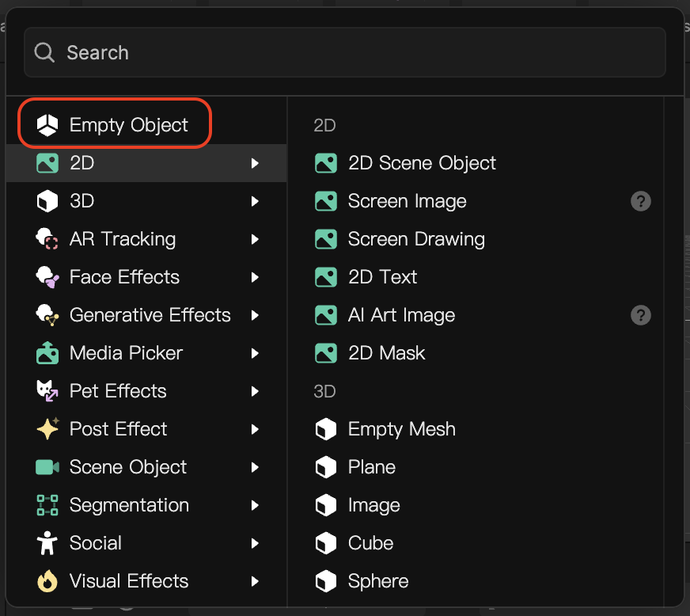Expand the Segmentation submenu arrow
This screenshot has width=690, height=616.
click(x=254, y=505)
